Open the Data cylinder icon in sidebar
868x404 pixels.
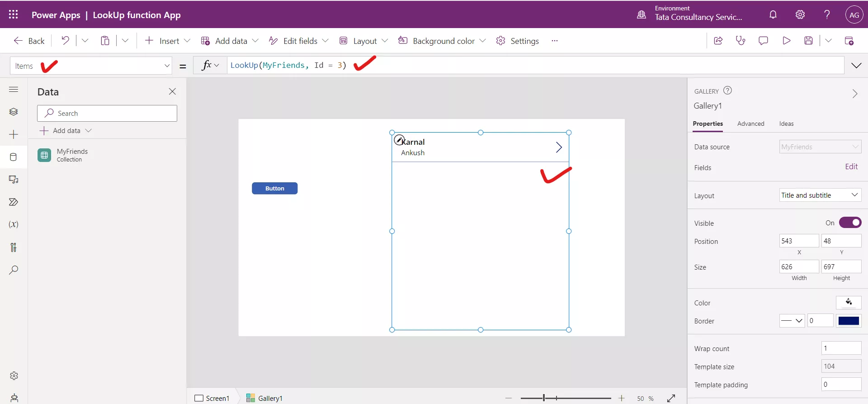14,157
